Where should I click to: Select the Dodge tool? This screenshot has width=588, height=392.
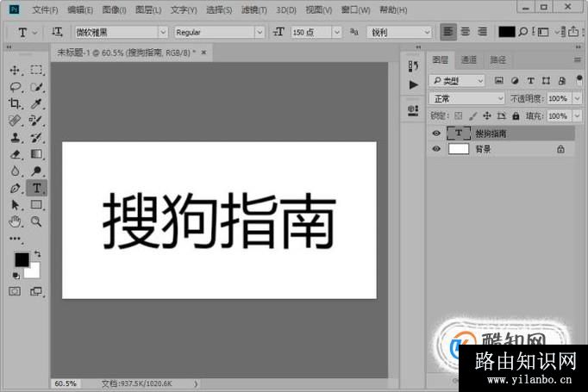pos(36,171)
